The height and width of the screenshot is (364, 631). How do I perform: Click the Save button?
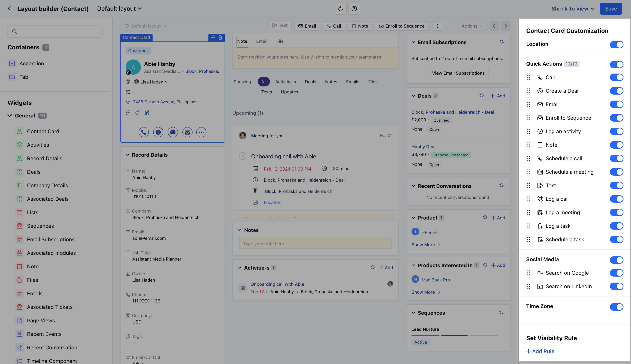click(x=611, y=9)
